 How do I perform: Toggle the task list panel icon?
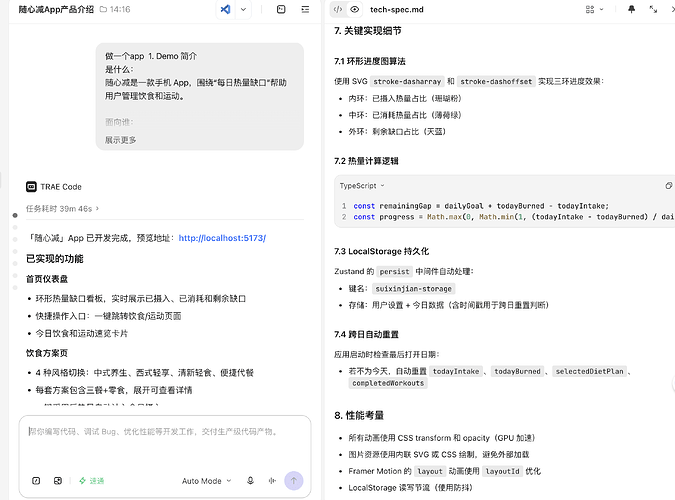click(305, 9)
